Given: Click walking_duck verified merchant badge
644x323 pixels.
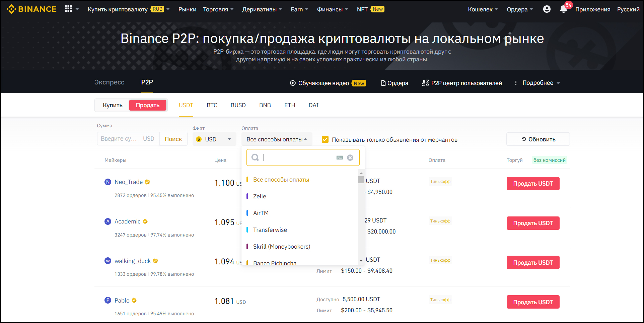Looking at the screenshot, I should pos(155,261).
